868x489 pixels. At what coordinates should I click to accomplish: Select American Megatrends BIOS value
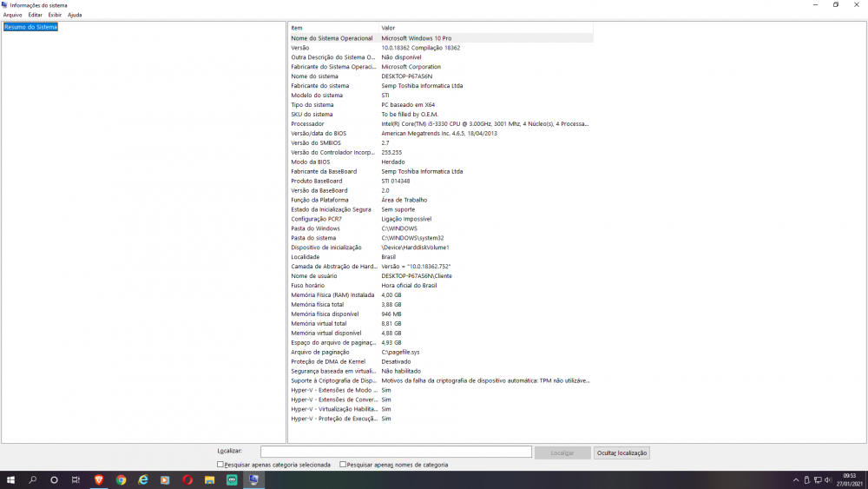[439, 134]
